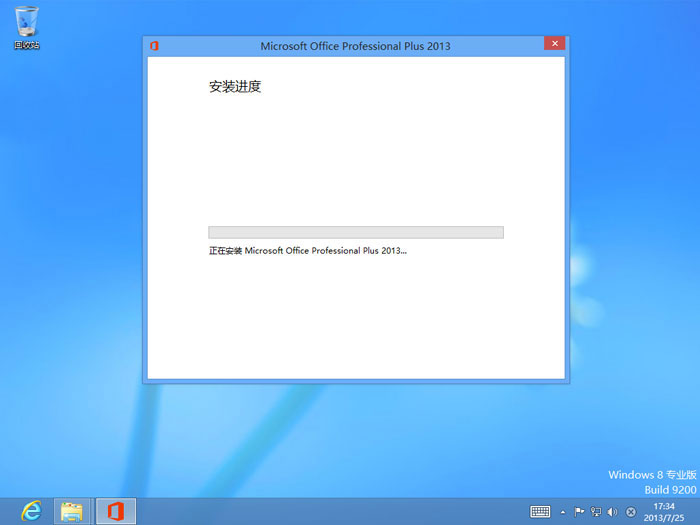Viewport: 700px width, 525px height.
Task: Click the date 2013/7/25 in the tray
Action: 663,518
